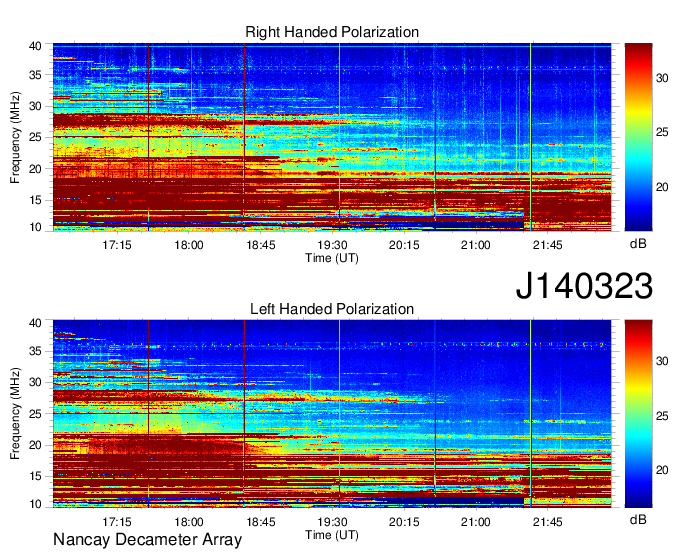Screen dimensions: 680x552
Task: Click "Frequency (MHz)" label of Right Handed plot
Action: coord(15,137)
